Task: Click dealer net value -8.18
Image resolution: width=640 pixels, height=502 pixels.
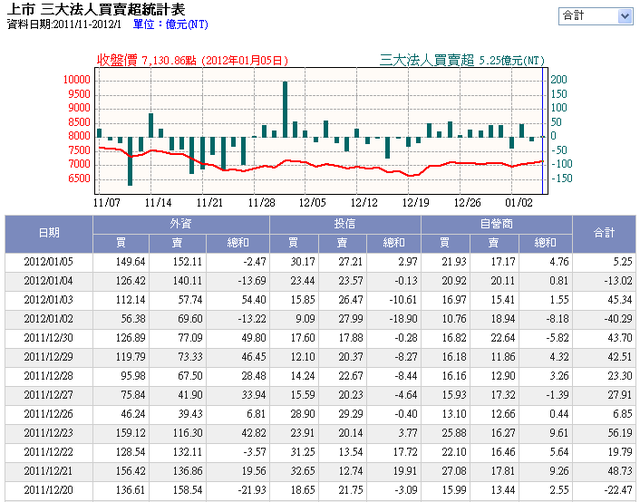Action: pyautogui.click(x=557, y=319)
